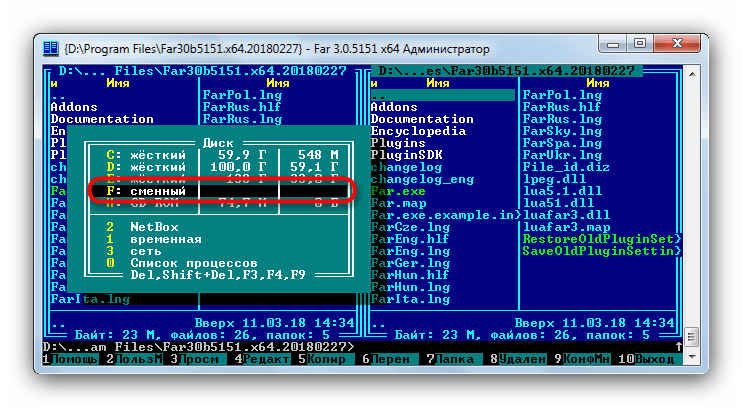The width and height of the screenshot is (743, 408).
Task: Select FarEng.lng in right panel
Action: click(410, 251)
